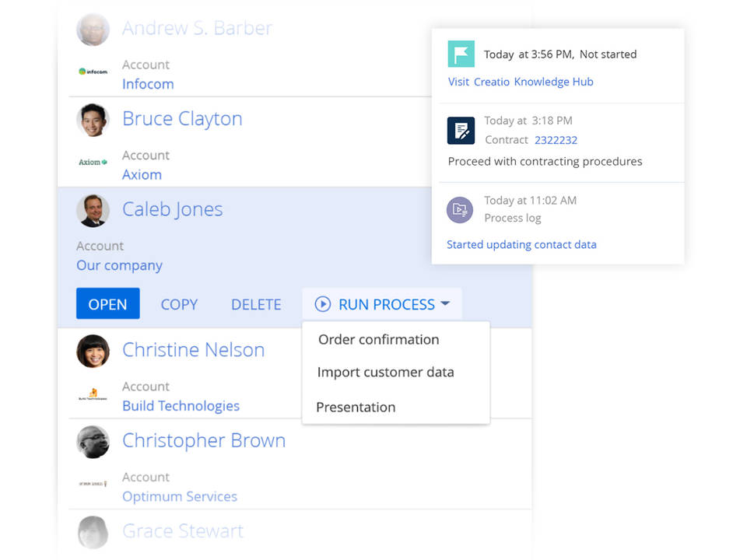This screenshot has height=560, width=747.
Task: Open the Our company account link
Action: pos(120,265)
